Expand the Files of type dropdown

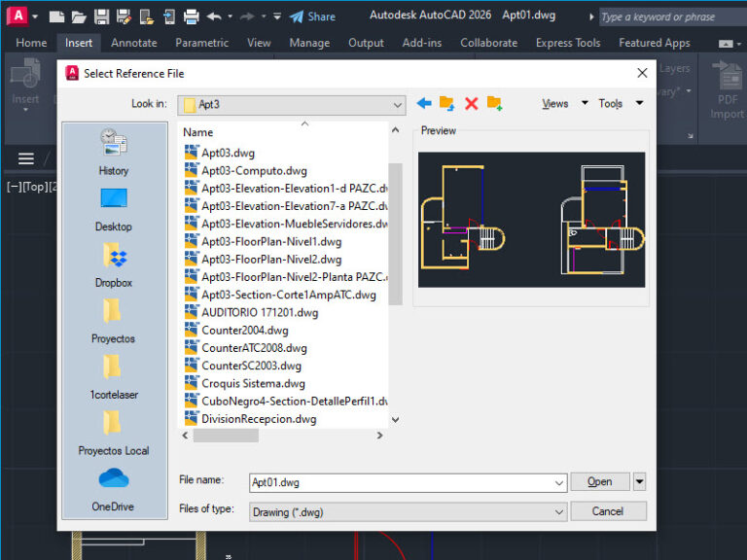coord(559,512)
